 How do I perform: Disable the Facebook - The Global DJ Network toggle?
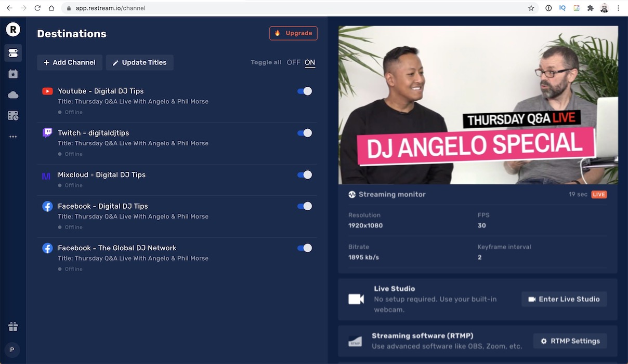(304, 248)
